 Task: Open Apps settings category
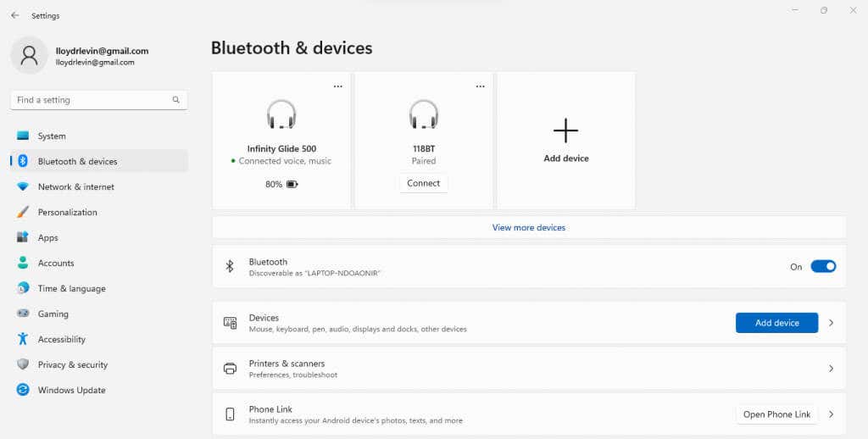99,237
